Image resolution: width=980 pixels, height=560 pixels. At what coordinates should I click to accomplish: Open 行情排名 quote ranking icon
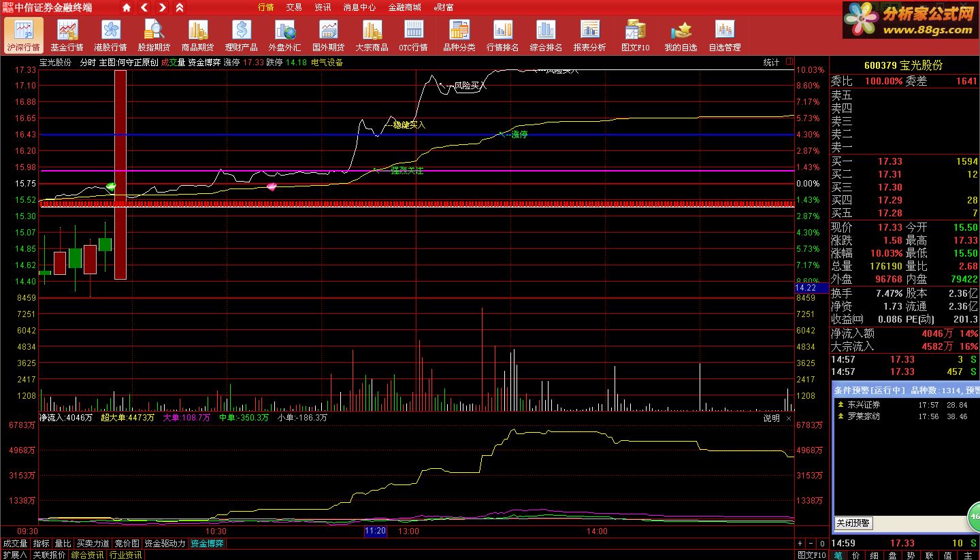(x=503, y=35)
